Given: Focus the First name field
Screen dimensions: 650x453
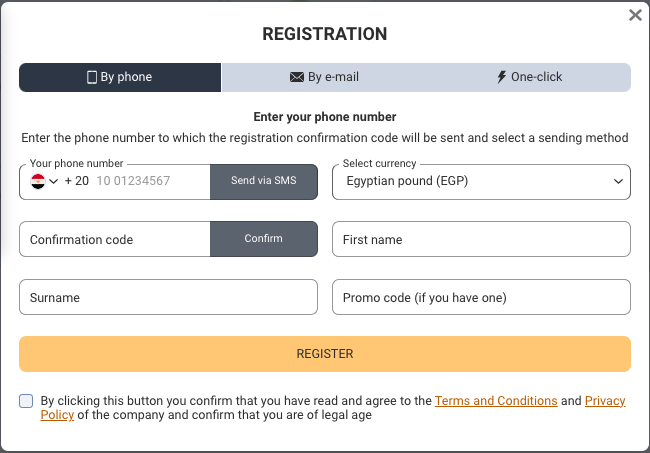Looking at the screenshot, I should pyautogui.click(x=481, y=239).
